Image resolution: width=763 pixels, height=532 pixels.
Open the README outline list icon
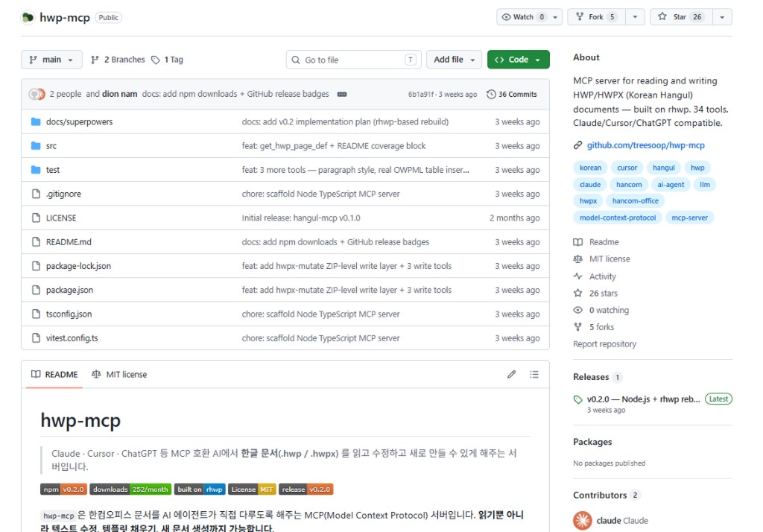coord(534,374)
